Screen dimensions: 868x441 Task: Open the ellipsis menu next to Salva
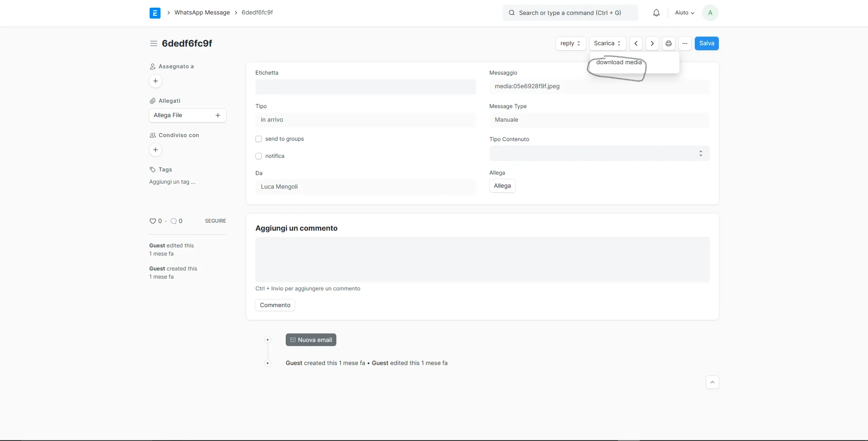click(685, 43)
